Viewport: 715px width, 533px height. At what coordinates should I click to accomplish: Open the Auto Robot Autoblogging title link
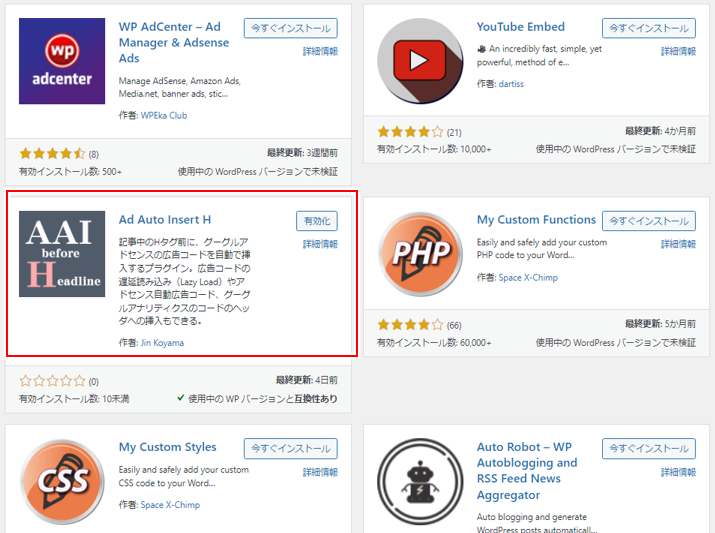click(527, 471)
